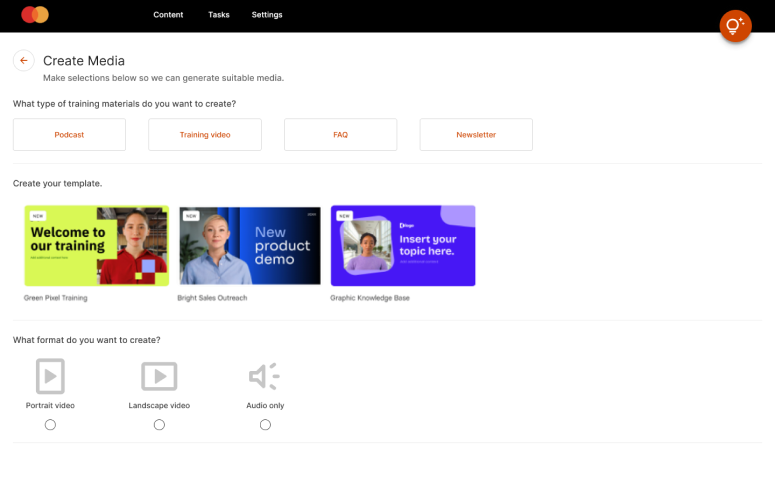Image resolution: width=775 pixels, height=484 pixels.
Task: Open the lightbulb assistant button
Action: coord(735,26)
